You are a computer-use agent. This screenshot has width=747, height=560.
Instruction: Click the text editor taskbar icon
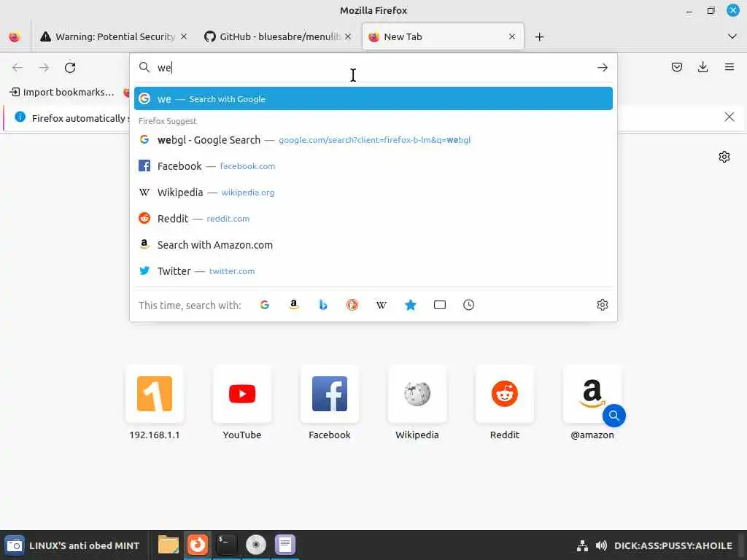pyautogui.click(x=285, y=545)
